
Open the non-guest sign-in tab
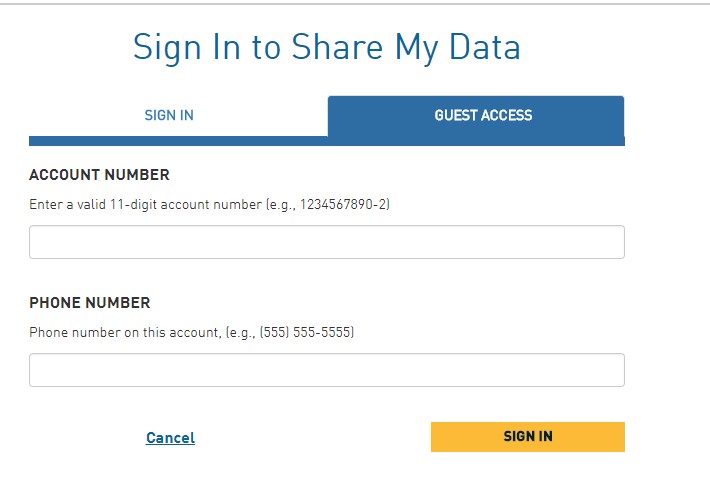point(169,115)
